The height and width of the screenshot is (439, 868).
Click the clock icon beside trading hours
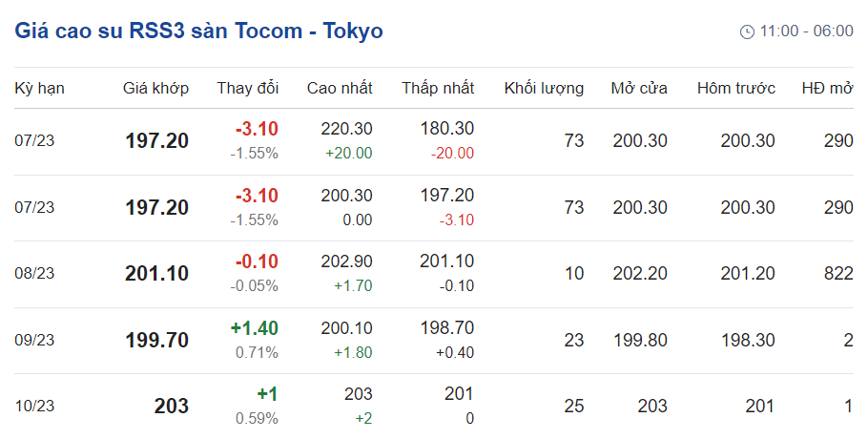pyautogui.click(x=747, y=31)
